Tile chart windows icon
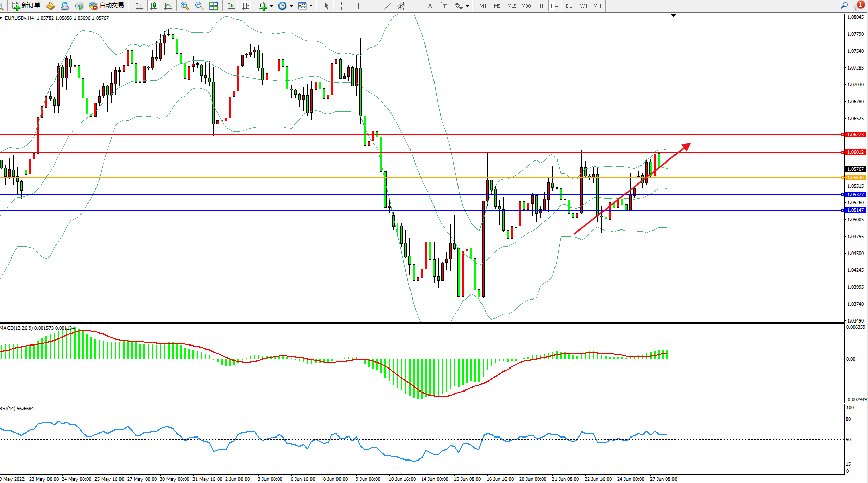Viewport: 868px width, 483px height. pyautogui.click(x=213, y=6)
